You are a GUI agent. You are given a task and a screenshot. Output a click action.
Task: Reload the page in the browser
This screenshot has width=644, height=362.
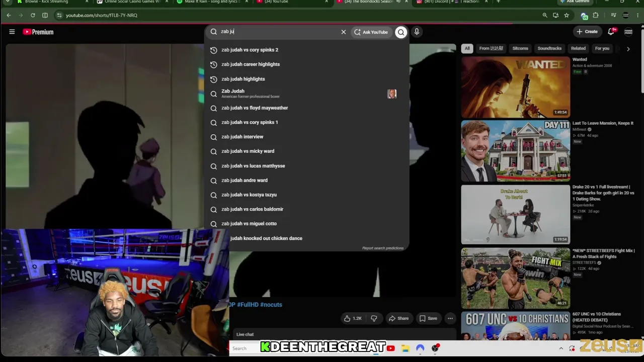click(33, 15)
